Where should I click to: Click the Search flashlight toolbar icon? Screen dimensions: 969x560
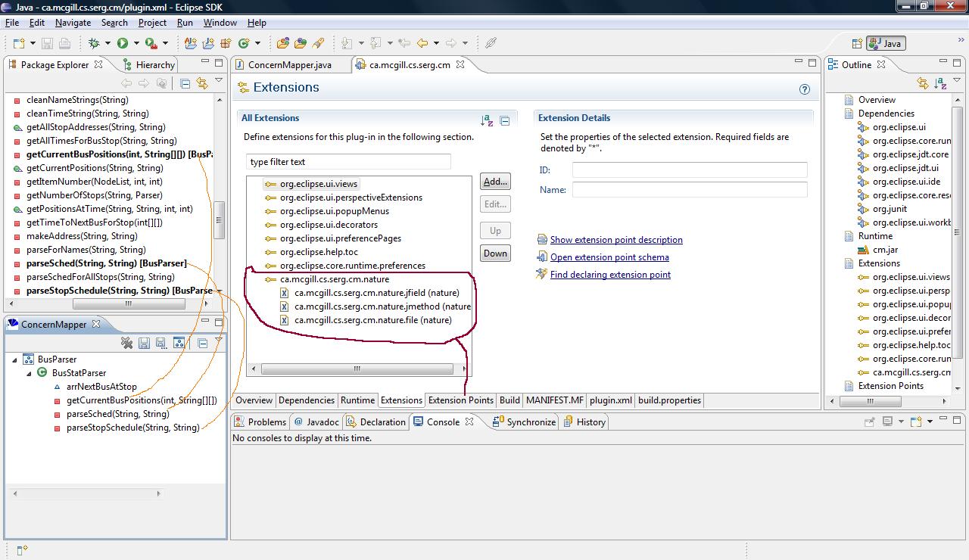[x=318, y=43]
